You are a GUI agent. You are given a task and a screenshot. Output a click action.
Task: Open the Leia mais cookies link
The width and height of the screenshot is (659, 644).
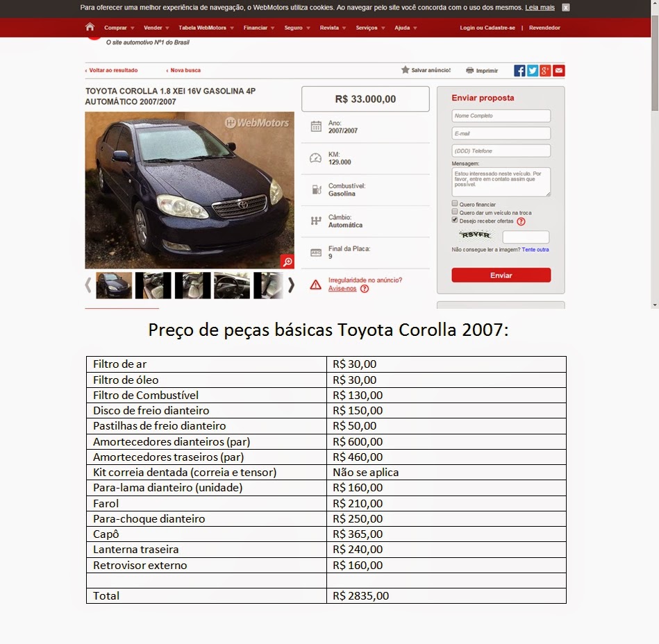pos(540,8)
